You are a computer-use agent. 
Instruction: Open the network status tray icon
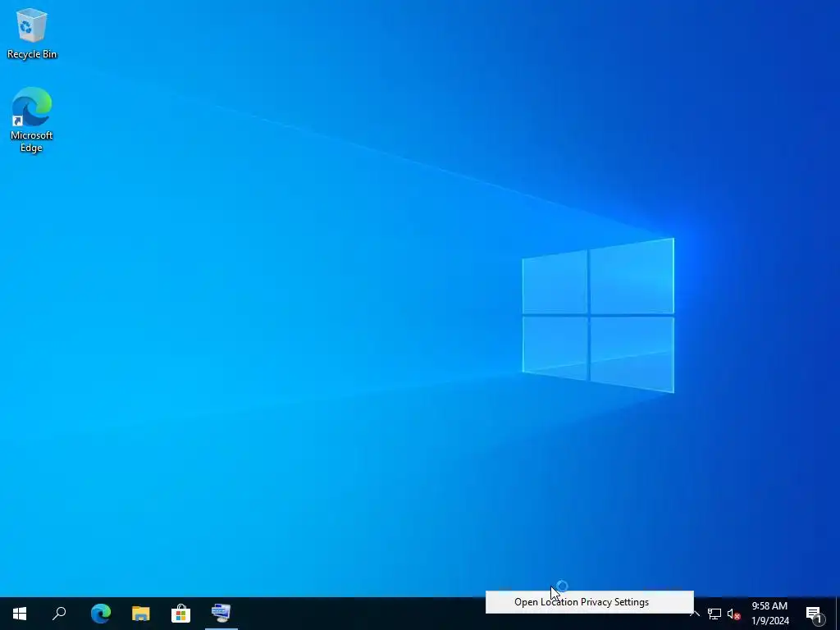pos(714,614)
